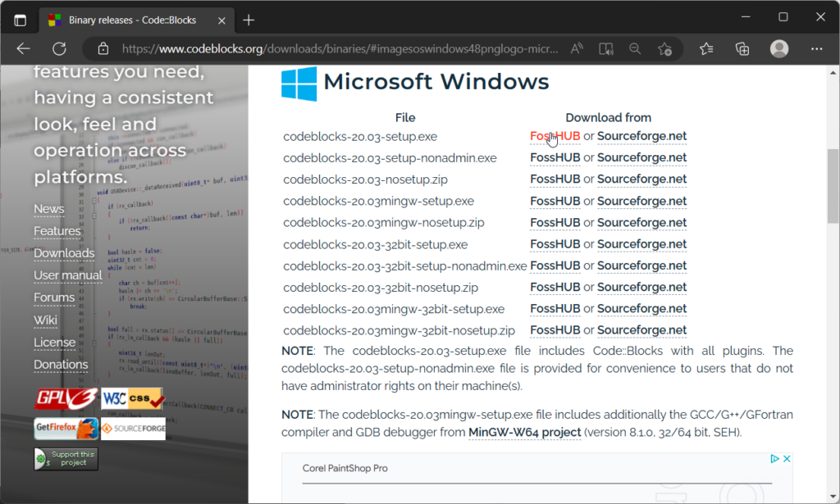Open browser Collections
This screenshot has width=840, height=504.
click(742, 48)
